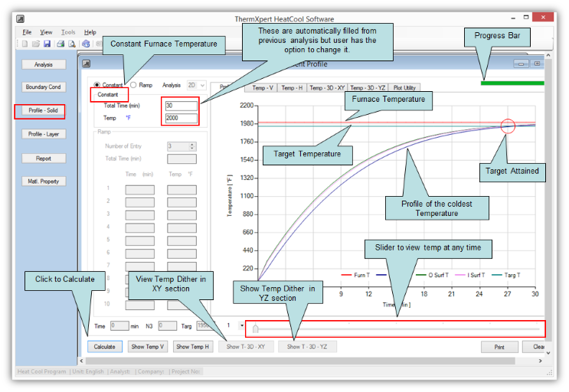Click ramp row 3 Temp field
This screenshot has height=392, width=569.
181,215
